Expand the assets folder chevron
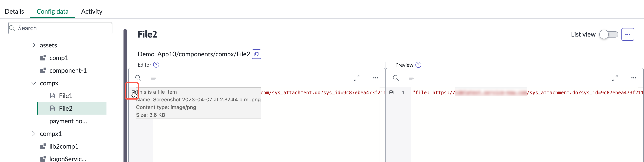The image size is (644, 162). pyautogui.click(x=34, y=45)
